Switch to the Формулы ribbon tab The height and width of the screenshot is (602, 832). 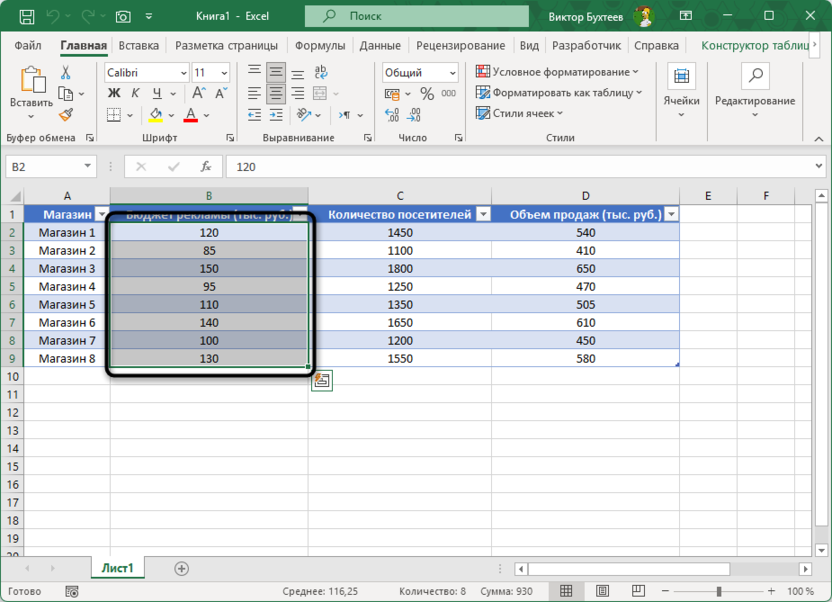point(320,46)
